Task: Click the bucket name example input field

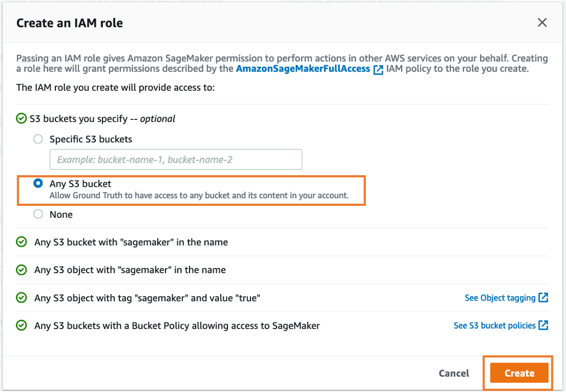Action: coord(176,159)
